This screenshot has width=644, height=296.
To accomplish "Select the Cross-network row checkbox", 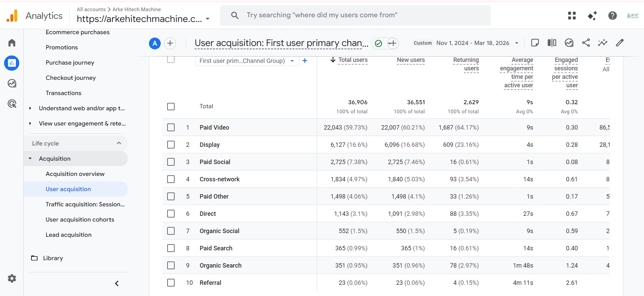I will coord(171,179).
